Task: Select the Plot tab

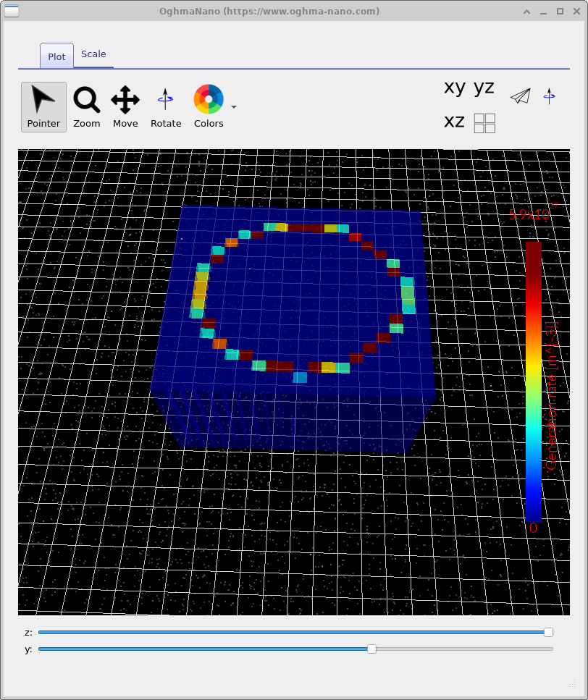Action: click(56, 56)
